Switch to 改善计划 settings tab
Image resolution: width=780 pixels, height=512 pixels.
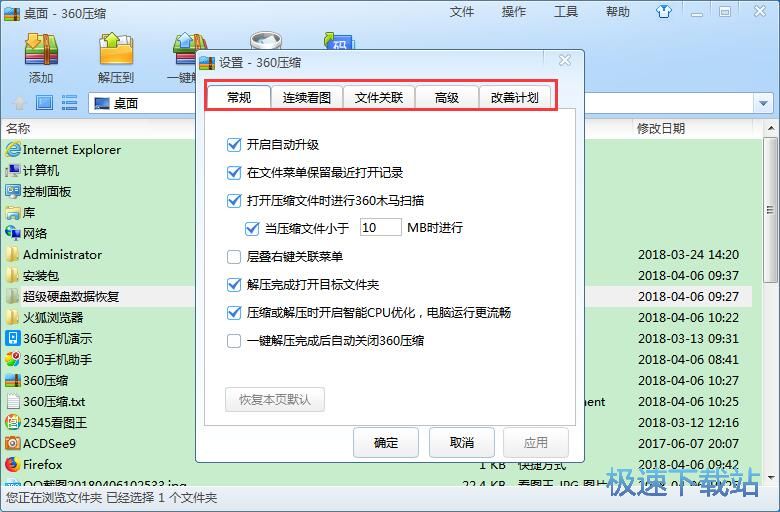(515, 98)
